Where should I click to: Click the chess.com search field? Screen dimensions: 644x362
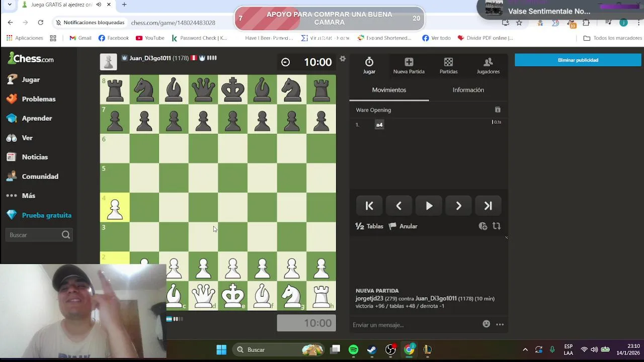(39, 235)
